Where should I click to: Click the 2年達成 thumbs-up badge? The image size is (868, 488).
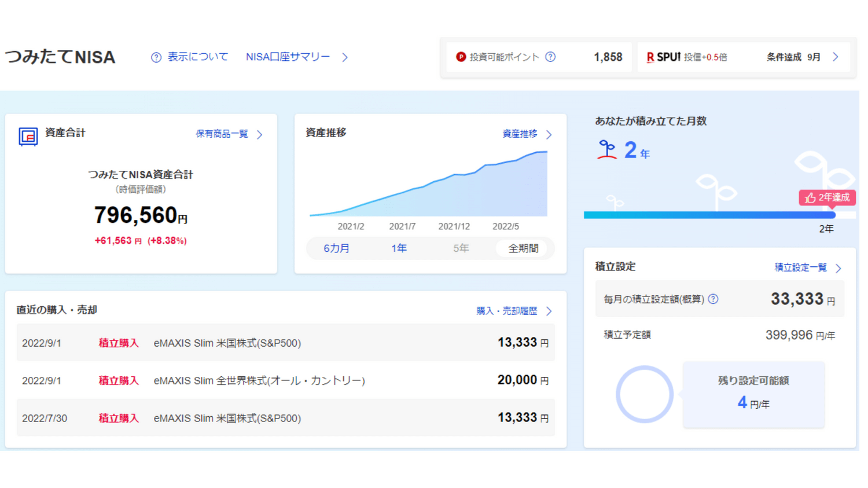[827, 197]
